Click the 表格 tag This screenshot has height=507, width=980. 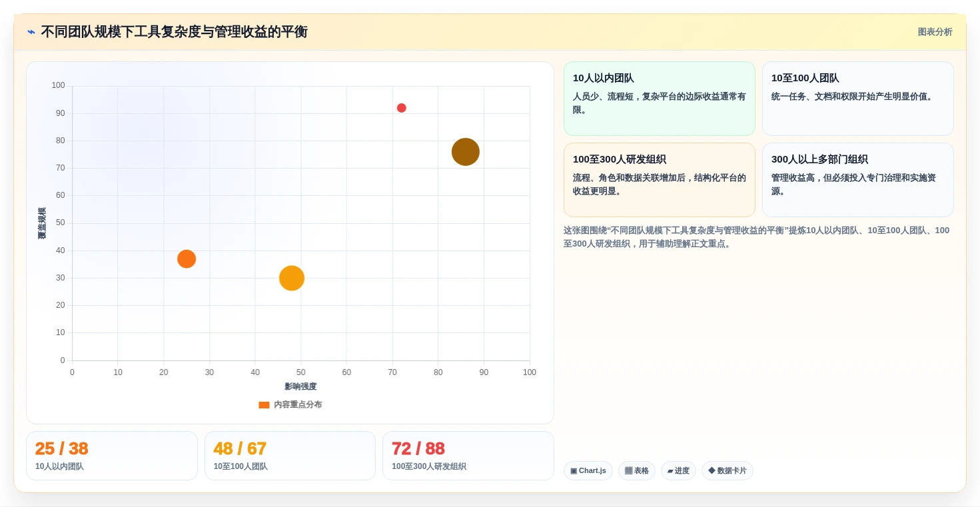[x=637, y=471]
